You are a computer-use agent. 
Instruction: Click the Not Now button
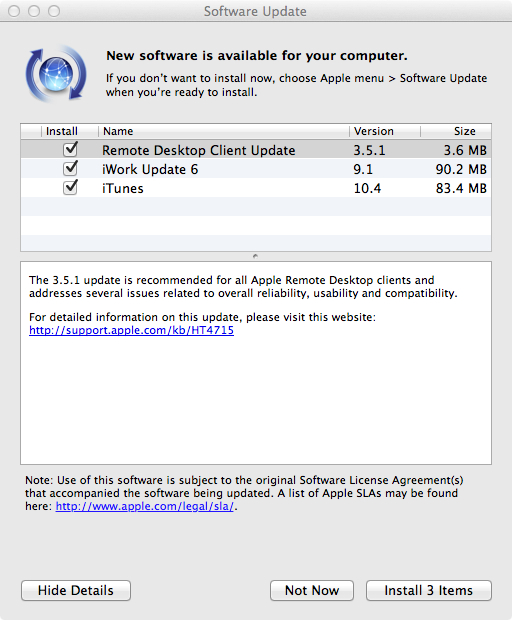(x=312, y=590)
